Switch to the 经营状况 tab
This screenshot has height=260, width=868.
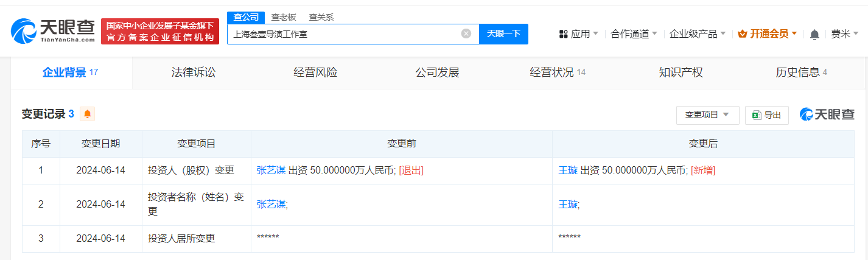tap(558, 72)
